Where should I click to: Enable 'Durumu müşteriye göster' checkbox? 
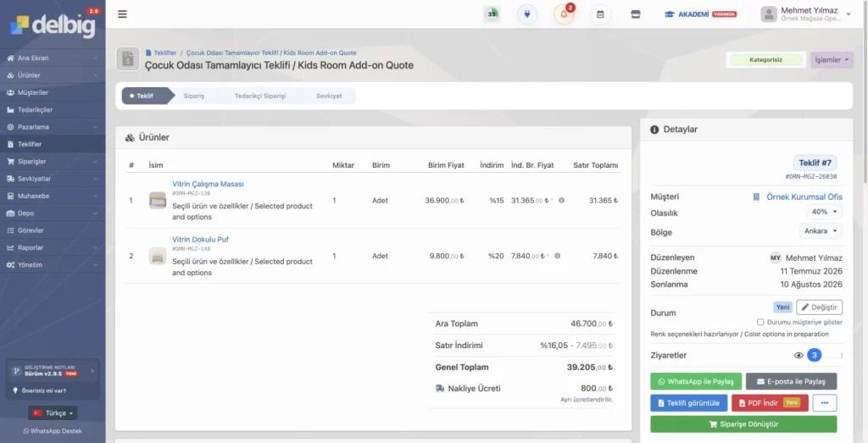760,322
